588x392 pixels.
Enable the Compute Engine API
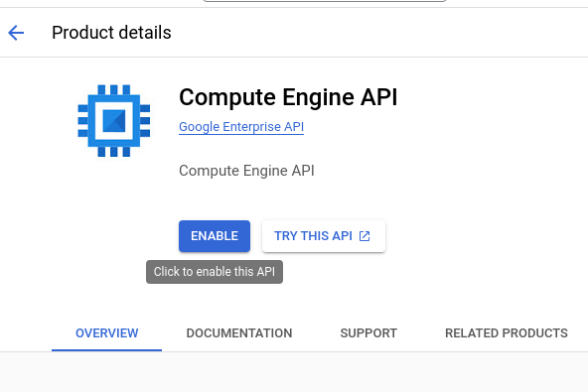pos(215,236)
